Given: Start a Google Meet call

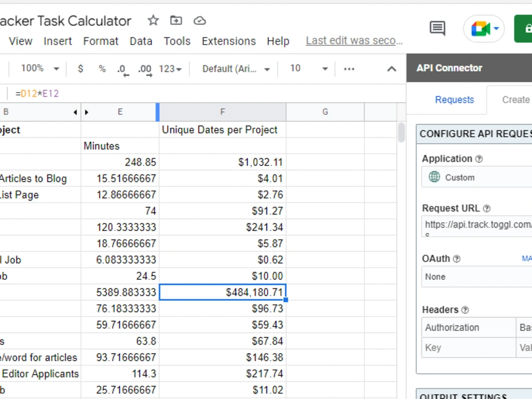Looking at the screenshot, I should coord(480,29).
